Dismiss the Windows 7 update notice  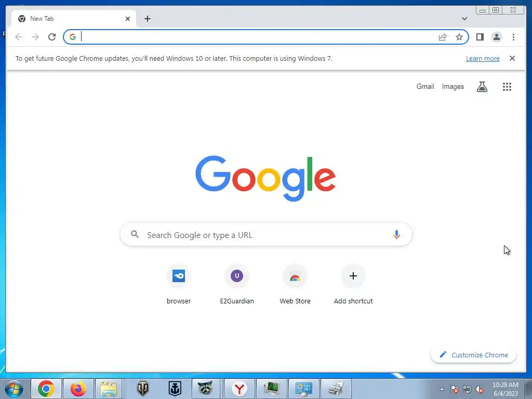[512, 58]
